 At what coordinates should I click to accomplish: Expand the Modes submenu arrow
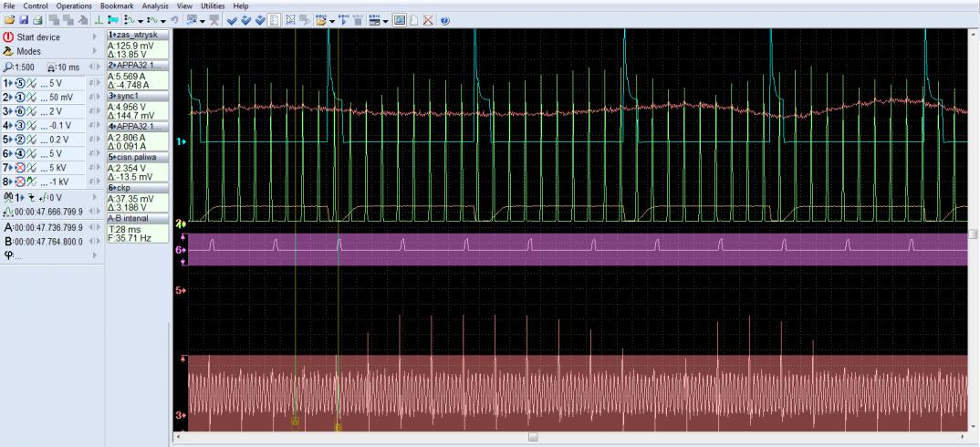(94, 52)
